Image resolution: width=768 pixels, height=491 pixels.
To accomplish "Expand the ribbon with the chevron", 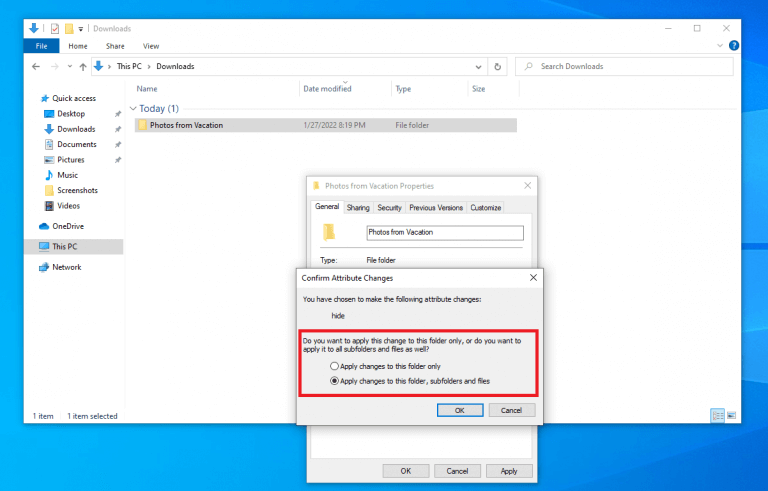I will pos(720,46).
